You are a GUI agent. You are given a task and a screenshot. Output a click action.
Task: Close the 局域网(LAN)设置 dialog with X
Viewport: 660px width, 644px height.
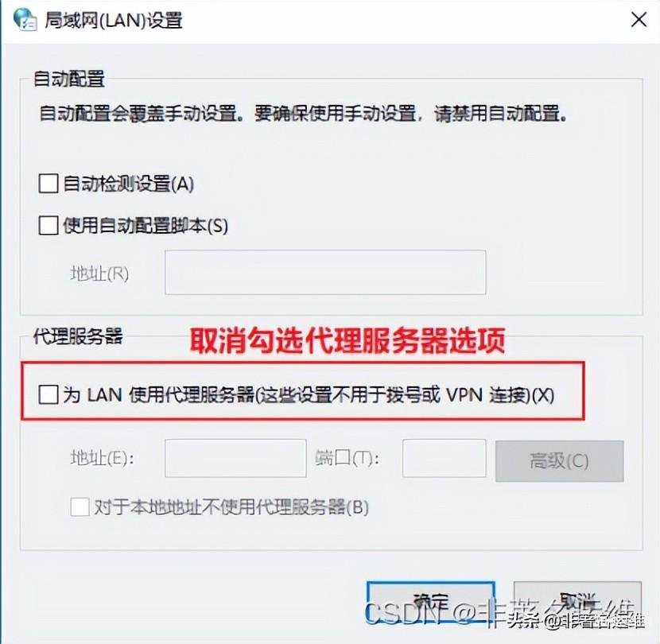tap(639, 19)
